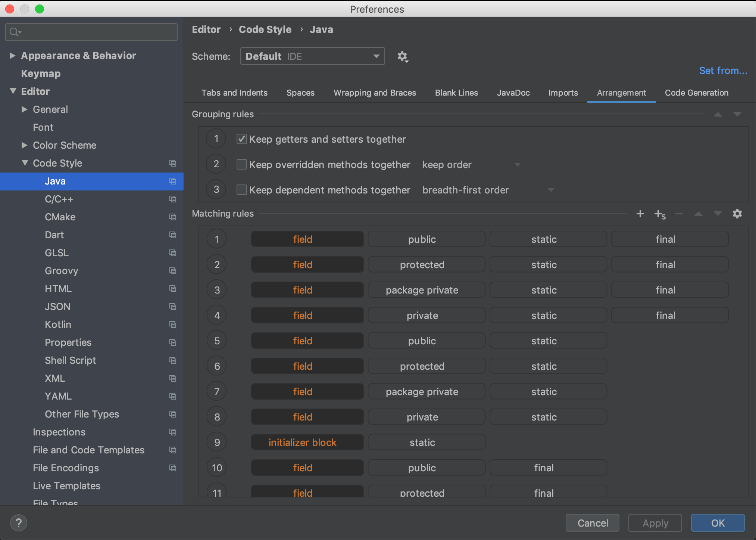Click the add section rule icon

tap(660, 214)
